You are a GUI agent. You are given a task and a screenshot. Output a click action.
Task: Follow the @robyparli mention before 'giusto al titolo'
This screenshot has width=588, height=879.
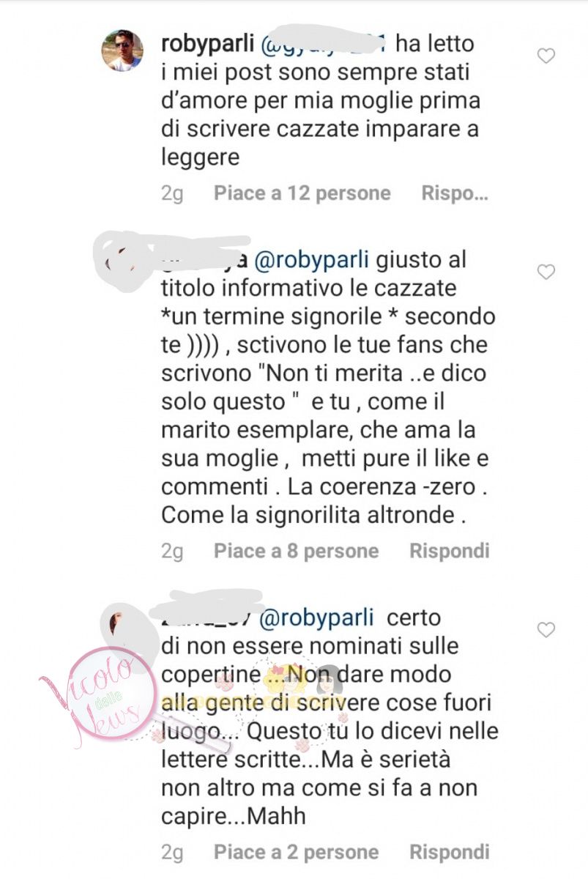coord(317,260)
